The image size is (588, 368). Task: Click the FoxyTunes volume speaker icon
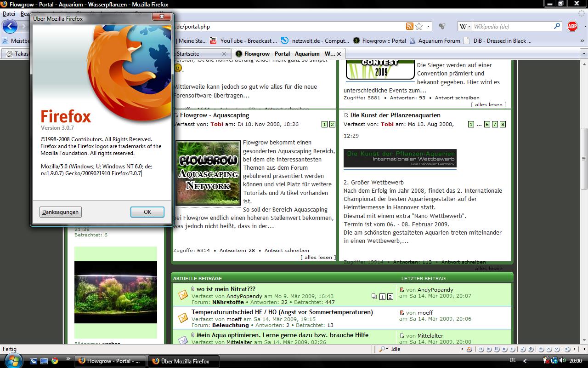[567, 349]
